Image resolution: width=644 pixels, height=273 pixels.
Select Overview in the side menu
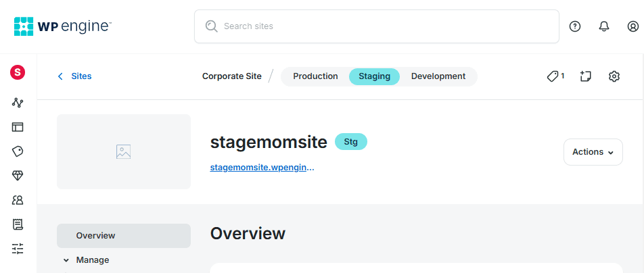tap(124, 236)
